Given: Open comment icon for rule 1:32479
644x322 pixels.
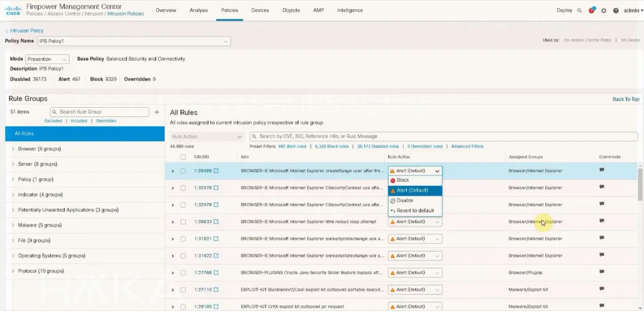Looking at the screenshot, I should tap(602, 204).
